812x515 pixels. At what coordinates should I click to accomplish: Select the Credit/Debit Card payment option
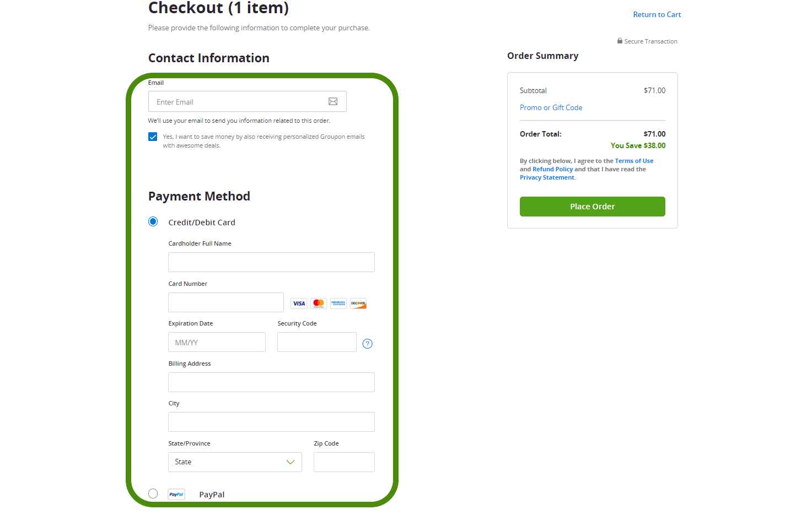153,221
